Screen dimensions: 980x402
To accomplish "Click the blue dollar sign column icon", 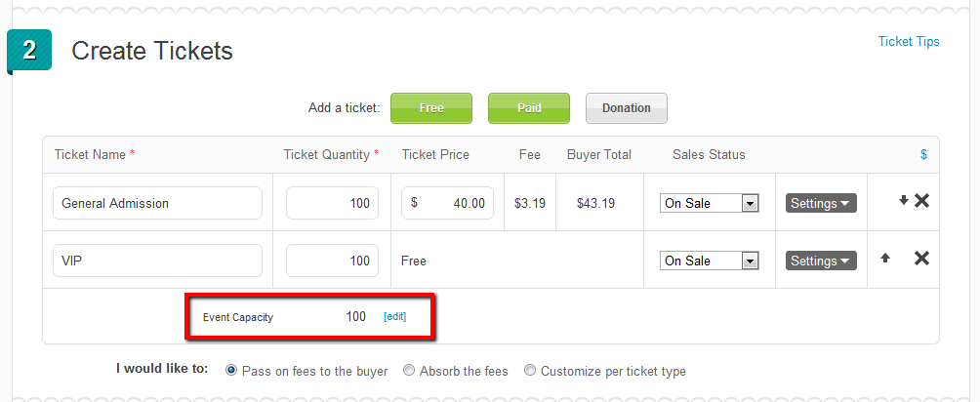I will [x=923, y=154].
